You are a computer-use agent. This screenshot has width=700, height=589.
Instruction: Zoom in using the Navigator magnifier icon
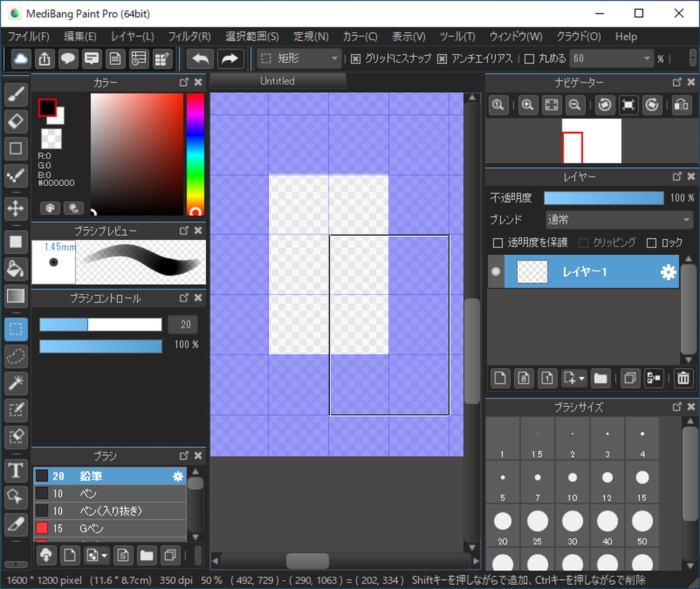(x=527, y=105)
